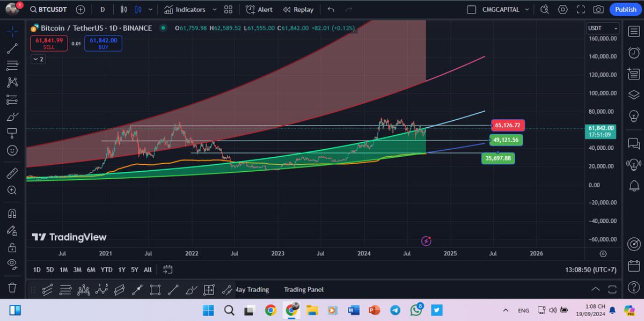Open the patterns drawing tools group
644x321 pixels.
(12, 82)
